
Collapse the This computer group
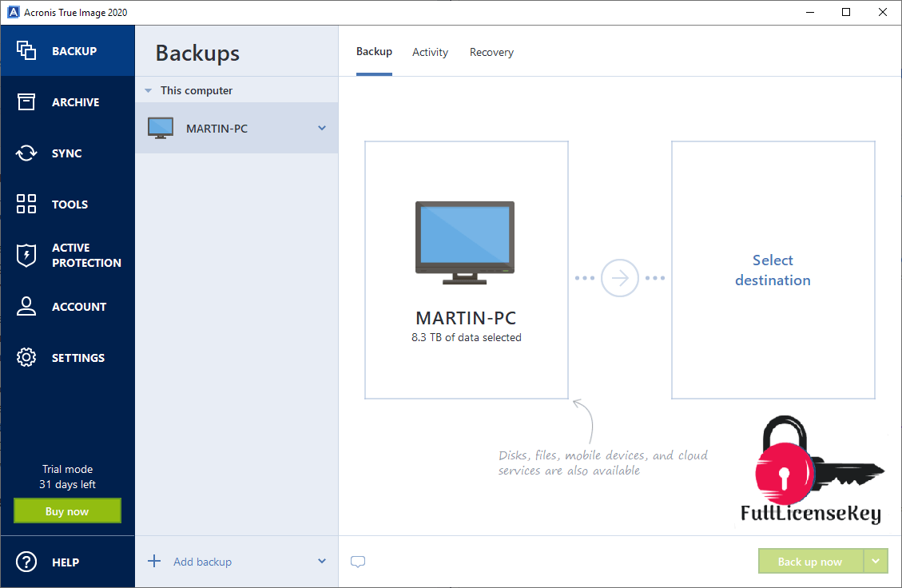pos(149,91)
